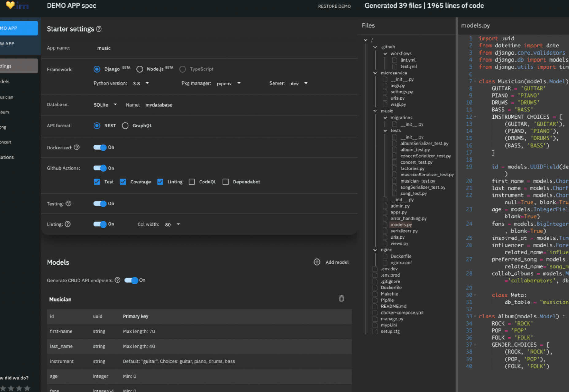Image resolution: width=569 pixels, height=392 pixels.
Task: Click the Starter settings help icon
Action: tap(99, 29)
